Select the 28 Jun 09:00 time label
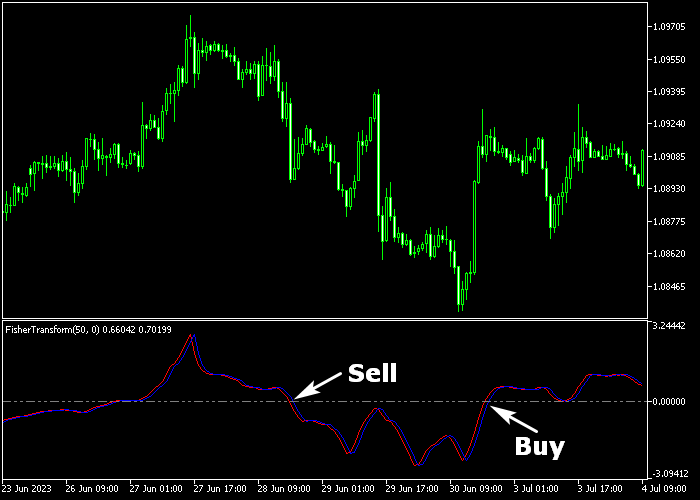 pyautogui.click(x=284, y=488)
